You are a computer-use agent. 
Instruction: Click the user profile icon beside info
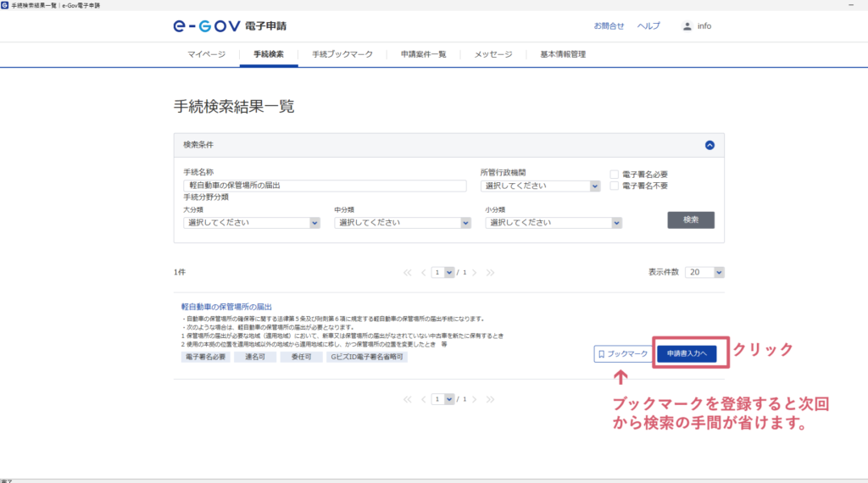[687, 26]
